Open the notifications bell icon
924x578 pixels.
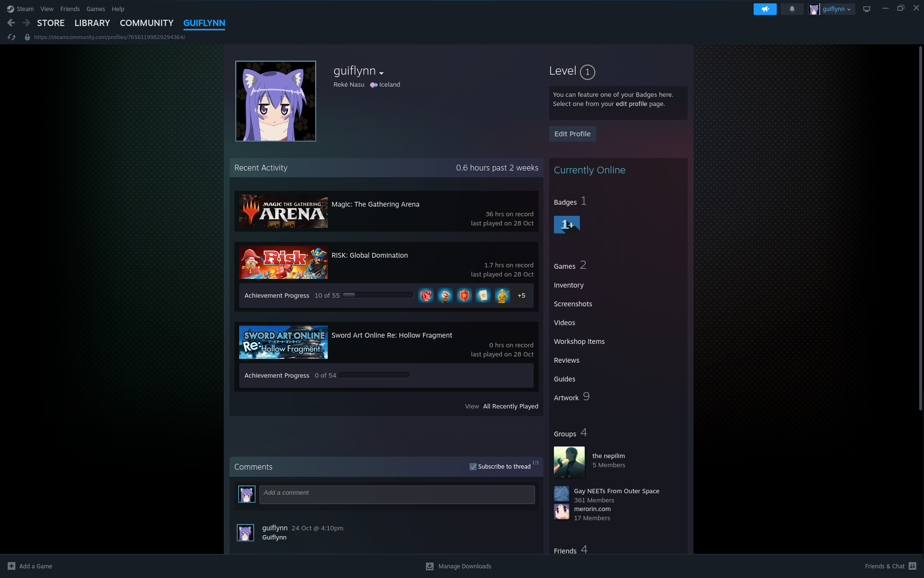coord(792,9)
